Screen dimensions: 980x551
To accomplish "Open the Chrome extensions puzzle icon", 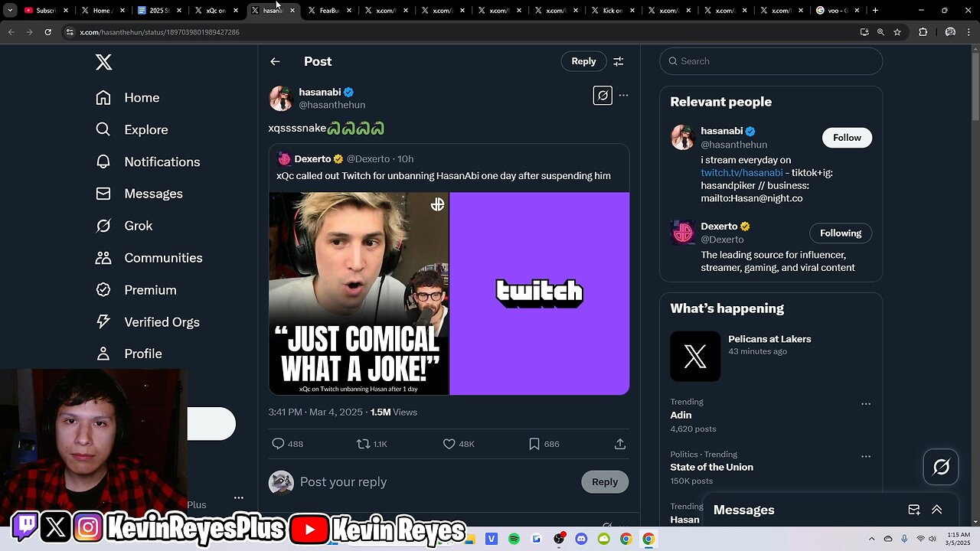I will click(x=923, y=32).
